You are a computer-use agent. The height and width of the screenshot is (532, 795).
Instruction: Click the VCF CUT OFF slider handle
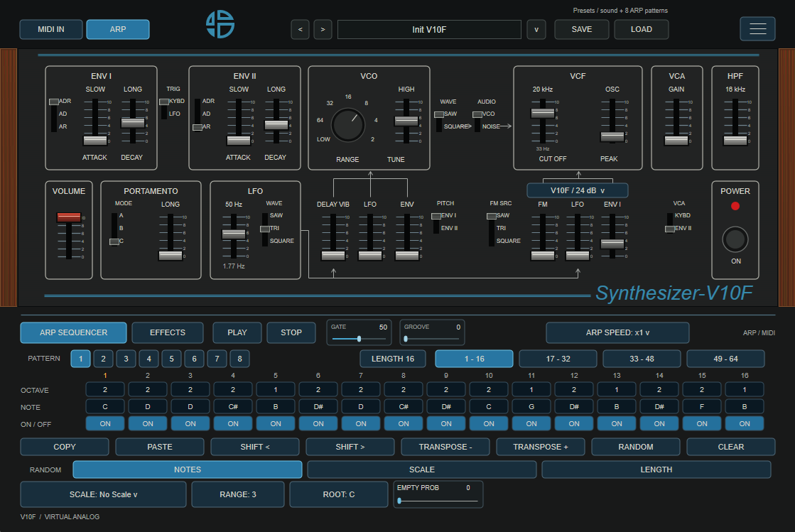[543, 113]
